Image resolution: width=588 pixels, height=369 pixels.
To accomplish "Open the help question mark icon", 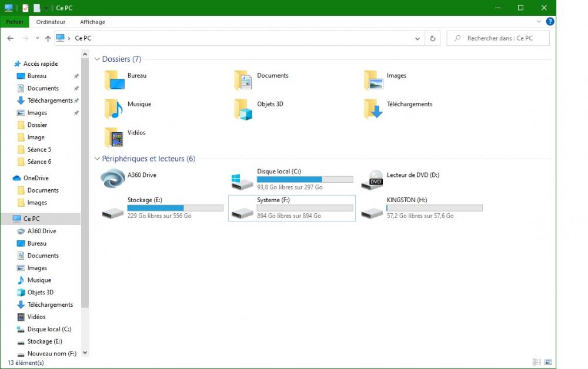I will pyautogui.click(x=550, y=22).
